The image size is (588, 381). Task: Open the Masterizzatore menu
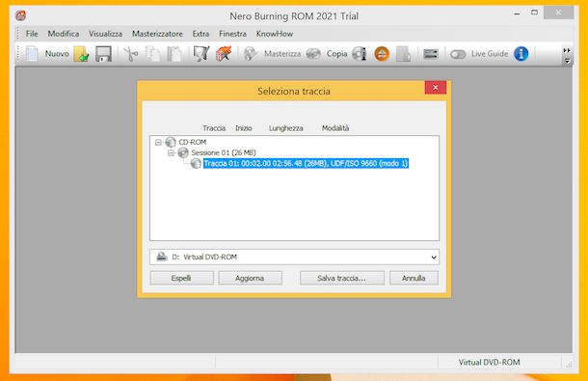[157, 34]
